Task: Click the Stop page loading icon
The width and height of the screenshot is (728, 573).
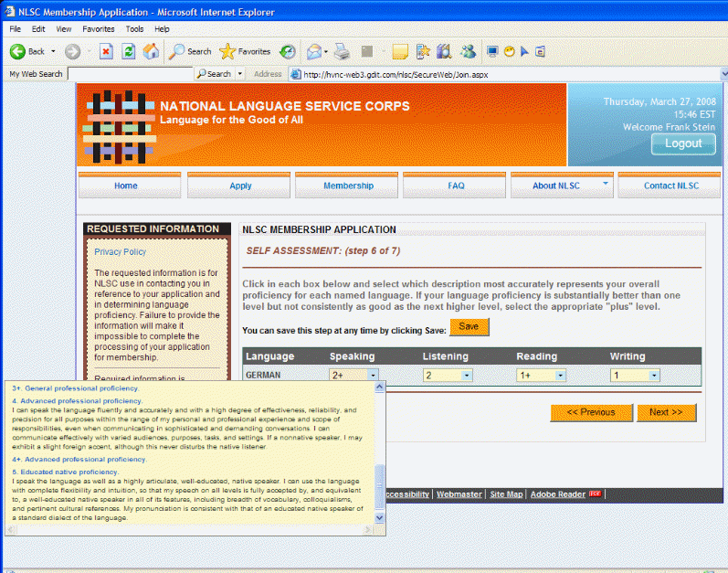Action: (106, 51)
